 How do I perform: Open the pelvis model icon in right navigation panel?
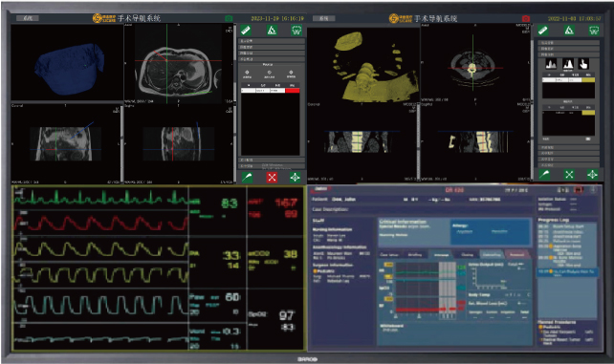point(594,31)
